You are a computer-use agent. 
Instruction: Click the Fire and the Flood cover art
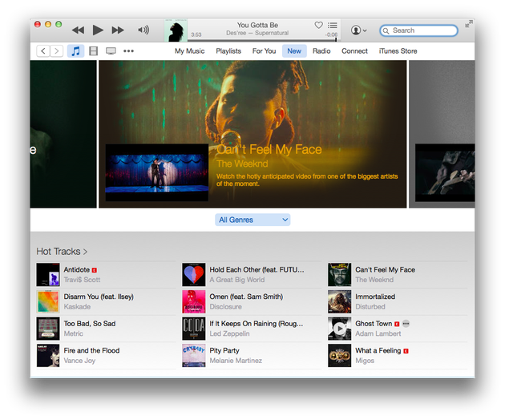coord(48,356)
